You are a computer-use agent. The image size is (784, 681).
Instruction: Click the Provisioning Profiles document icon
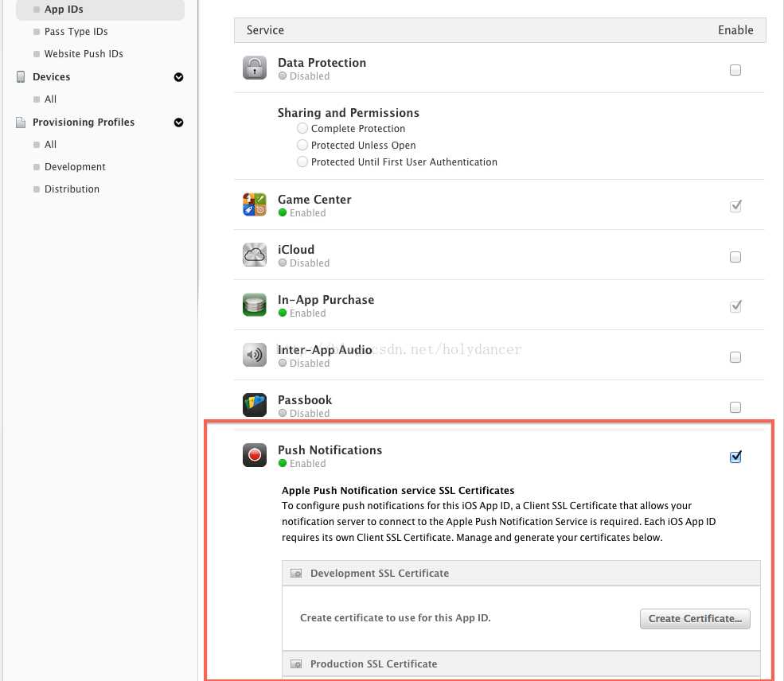point(21,123)
